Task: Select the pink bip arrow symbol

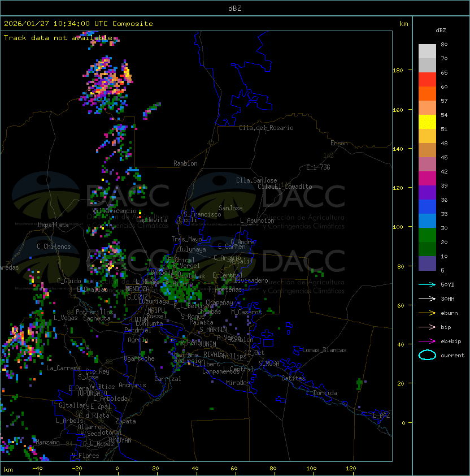Action: coord(427,327)
